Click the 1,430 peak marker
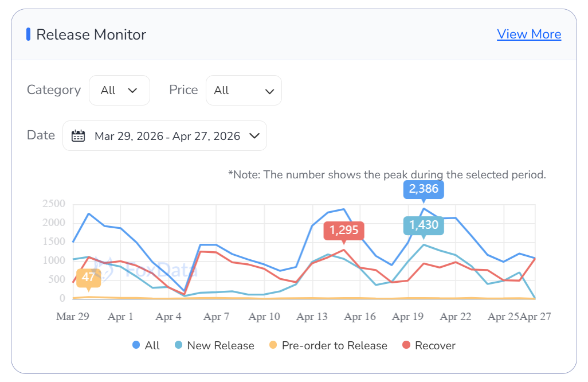The image size is (588, 382). click(424, 225)
